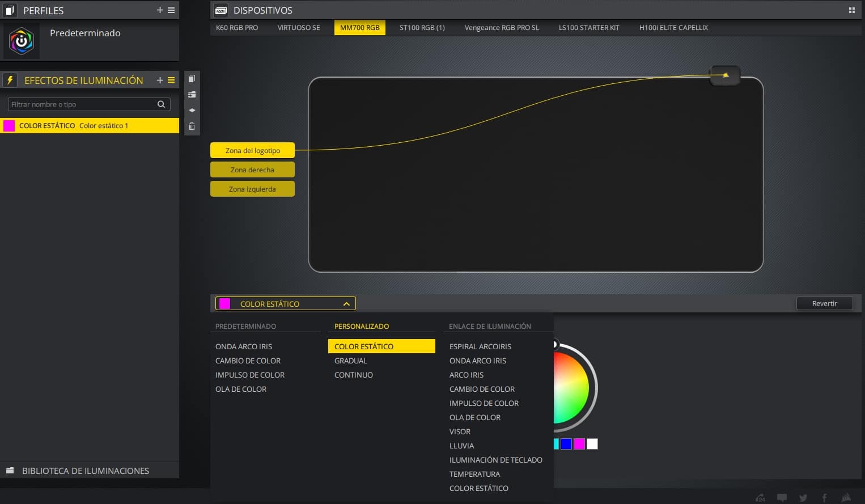The height and width of the screenshot is (504, 865).
Task: Choose ONDA ARCO IRIS under Predeterminado
Action: pyautogui.click(x=244, y=346)
